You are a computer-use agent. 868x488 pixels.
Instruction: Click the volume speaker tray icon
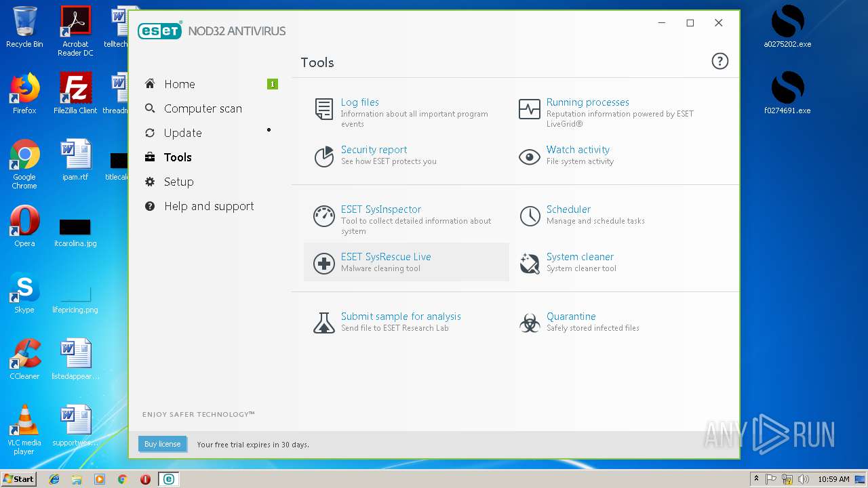coord(804,479)
